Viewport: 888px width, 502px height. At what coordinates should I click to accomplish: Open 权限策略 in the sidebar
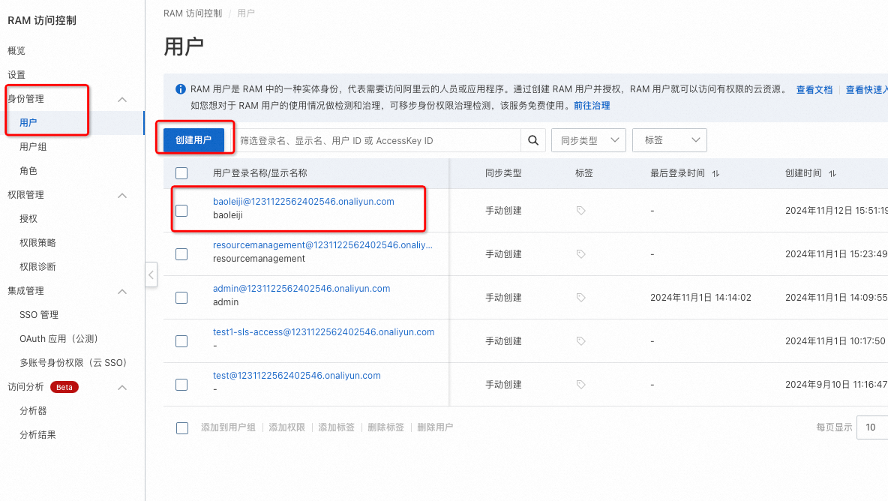(37, 243)
